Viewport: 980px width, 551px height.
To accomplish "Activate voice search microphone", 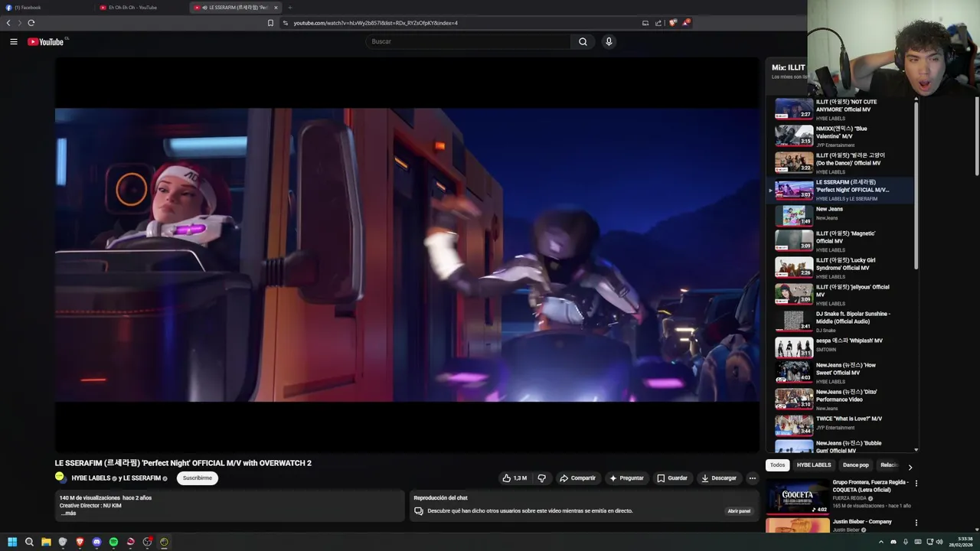I will (x=609, y=41).
